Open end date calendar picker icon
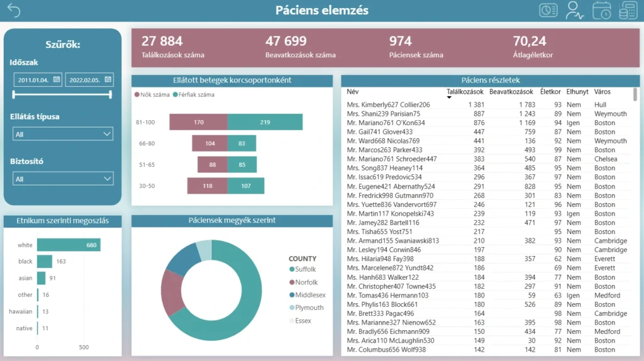 [x=108, y=79]
